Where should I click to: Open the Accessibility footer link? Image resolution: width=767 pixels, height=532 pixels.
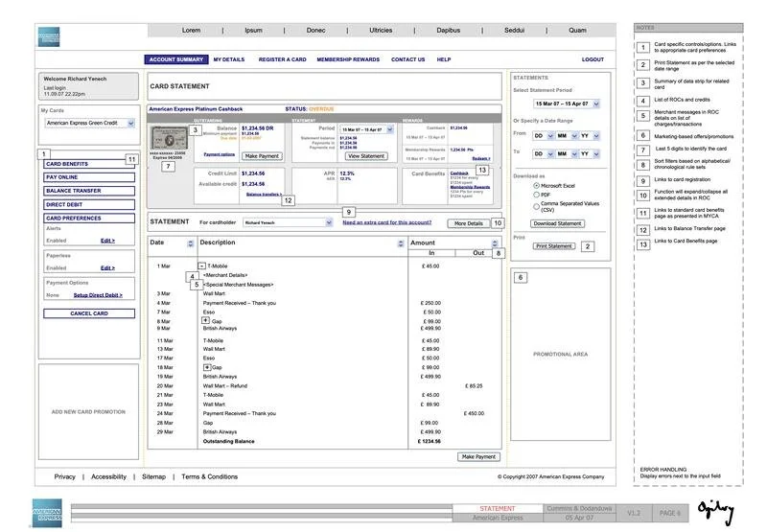[108, 476]
